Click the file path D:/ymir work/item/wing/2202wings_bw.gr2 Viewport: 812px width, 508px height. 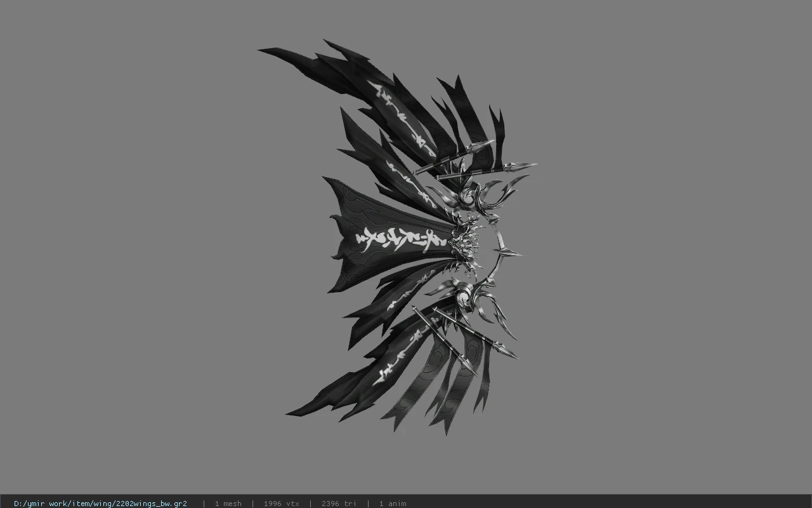point(100,504)
